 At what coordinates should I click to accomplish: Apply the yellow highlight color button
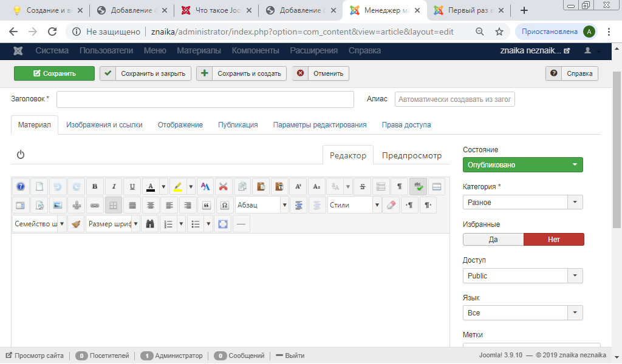pyautogui.click(x=178, y=187)
